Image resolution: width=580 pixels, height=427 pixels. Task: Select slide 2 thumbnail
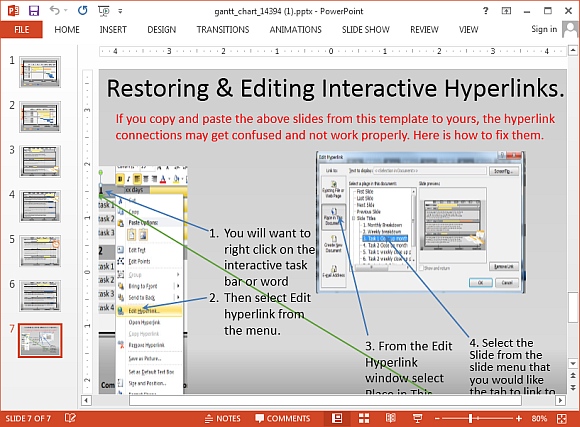click(40, 117)
